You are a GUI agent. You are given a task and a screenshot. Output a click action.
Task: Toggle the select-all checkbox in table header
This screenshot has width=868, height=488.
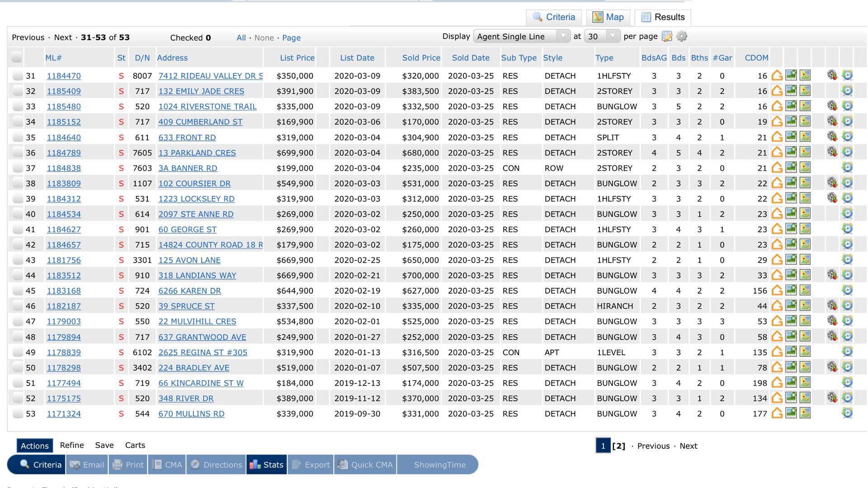coord(17,57)
